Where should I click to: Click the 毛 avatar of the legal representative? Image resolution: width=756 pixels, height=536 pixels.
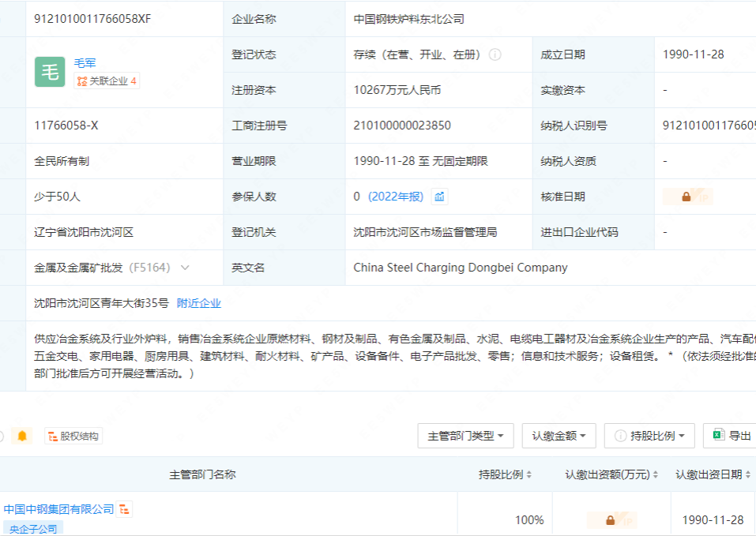click(x=50, y=72)
